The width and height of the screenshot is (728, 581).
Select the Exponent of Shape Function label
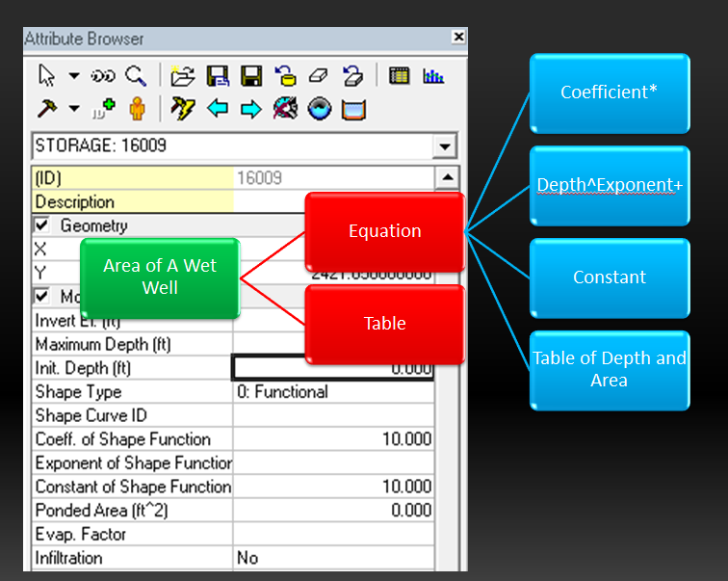coord(134,462)
